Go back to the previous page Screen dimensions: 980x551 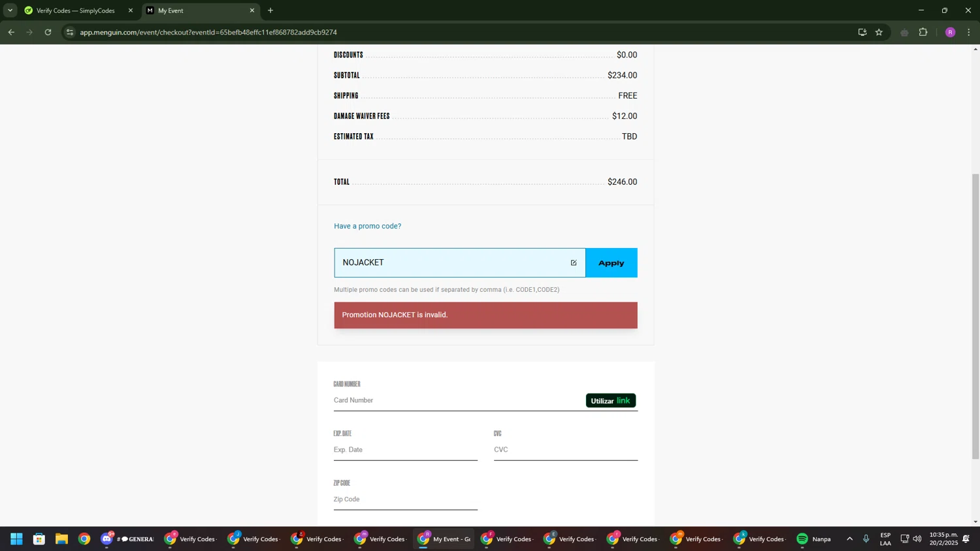[11, 32]
